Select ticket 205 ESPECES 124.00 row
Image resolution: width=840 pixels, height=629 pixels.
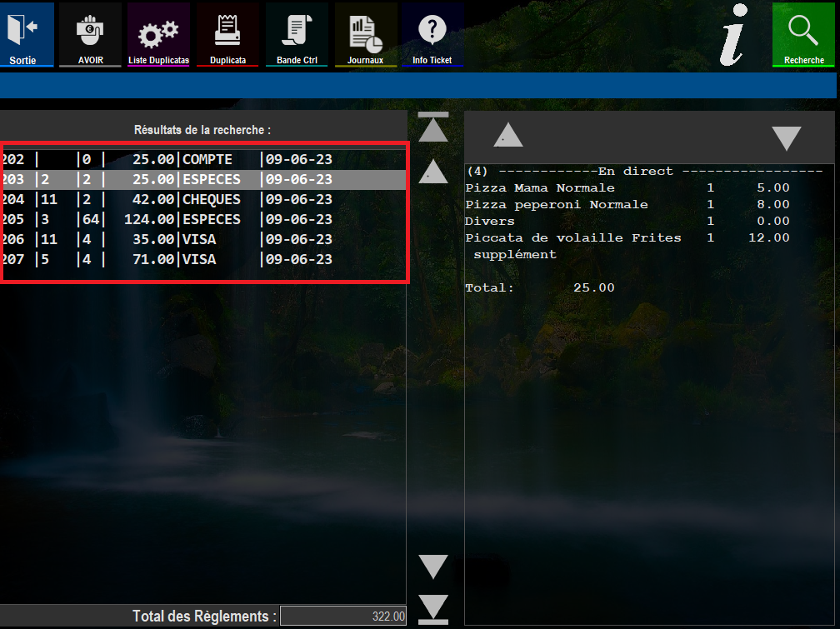click(203, 220)
